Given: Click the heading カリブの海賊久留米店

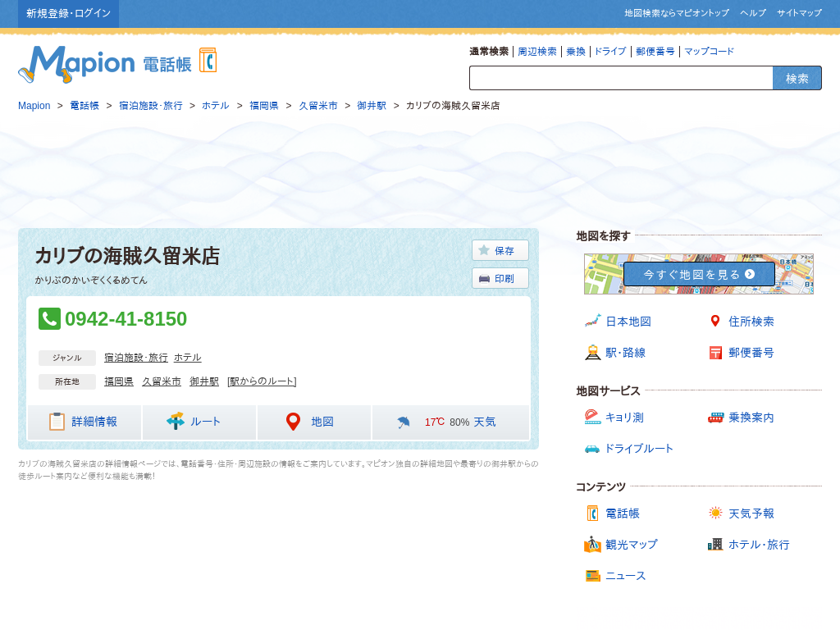Looking at the screenshot, I should point(127,256).
